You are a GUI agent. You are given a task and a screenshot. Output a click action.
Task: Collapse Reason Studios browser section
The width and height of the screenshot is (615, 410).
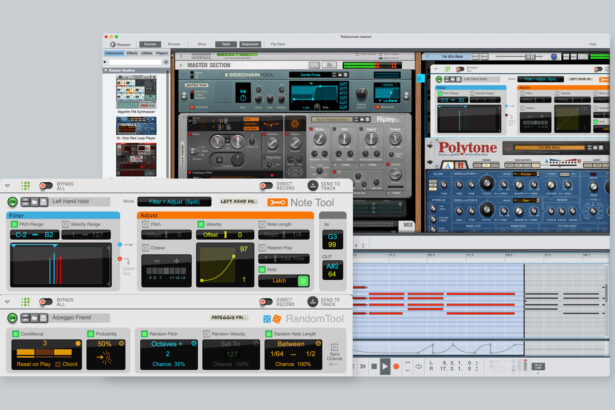tap(106, 70)
